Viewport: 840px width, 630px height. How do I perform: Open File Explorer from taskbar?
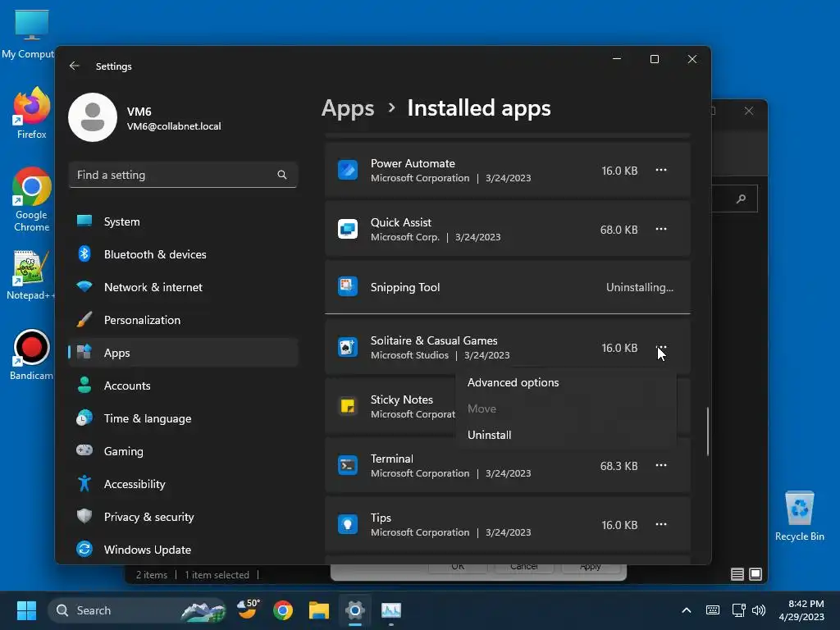tap(319, 610)
